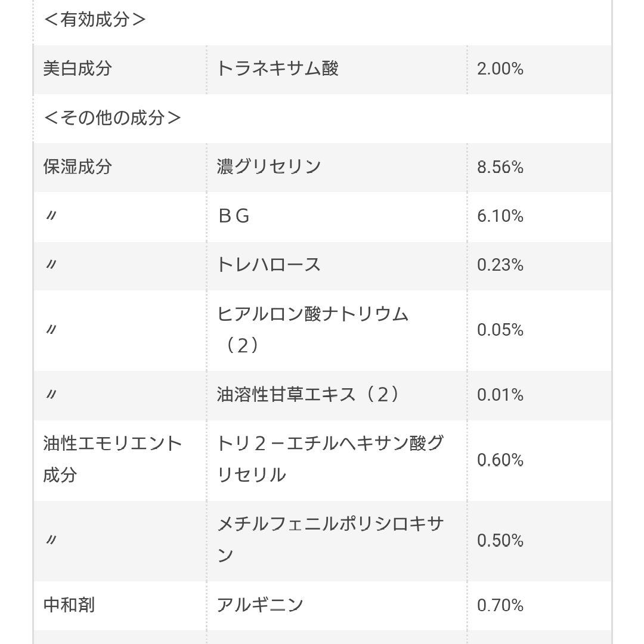Click the トリ２－エチルヘキサン酸グリセリル ingredient name
644x644 pixels.
tap(330, 459)
